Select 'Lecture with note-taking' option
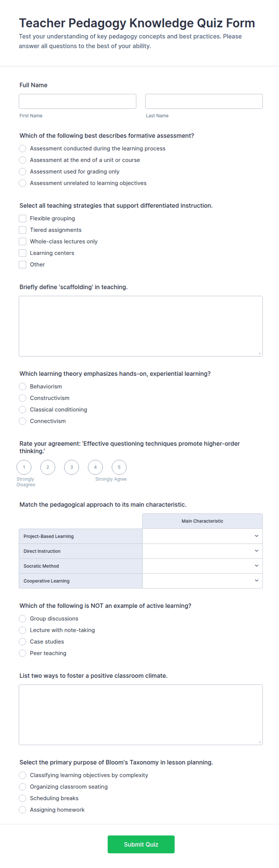Viewport: 279px width, 868px height. [x=22, y=630]
